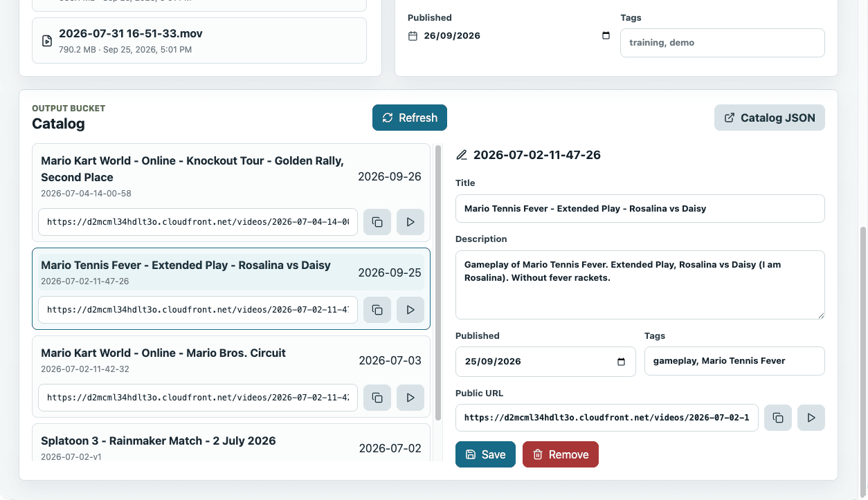
Task: Copy URL for Mario Kart Golden Rally entry
Action: coord(377,222)
